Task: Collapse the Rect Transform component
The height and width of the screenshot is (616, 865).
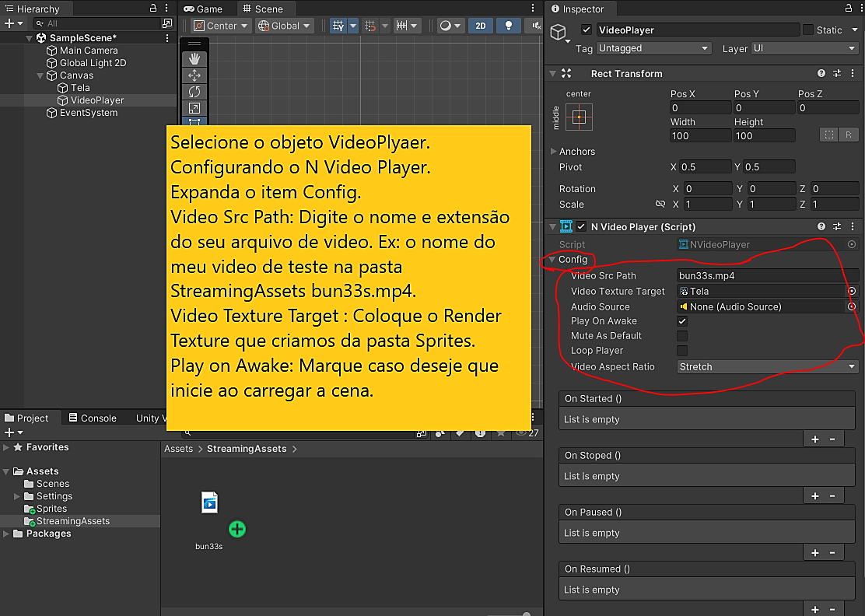Action: 553,73
